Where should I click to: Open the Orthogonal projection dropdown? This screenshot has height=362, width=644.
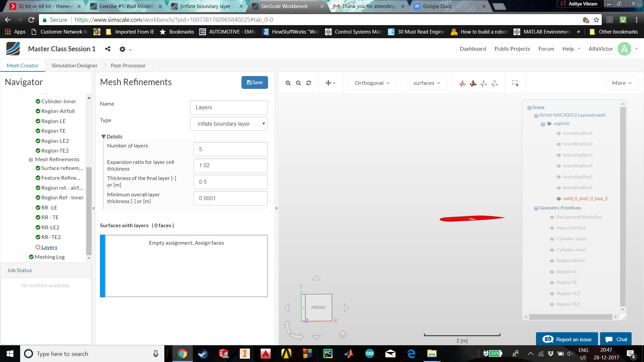372,83
